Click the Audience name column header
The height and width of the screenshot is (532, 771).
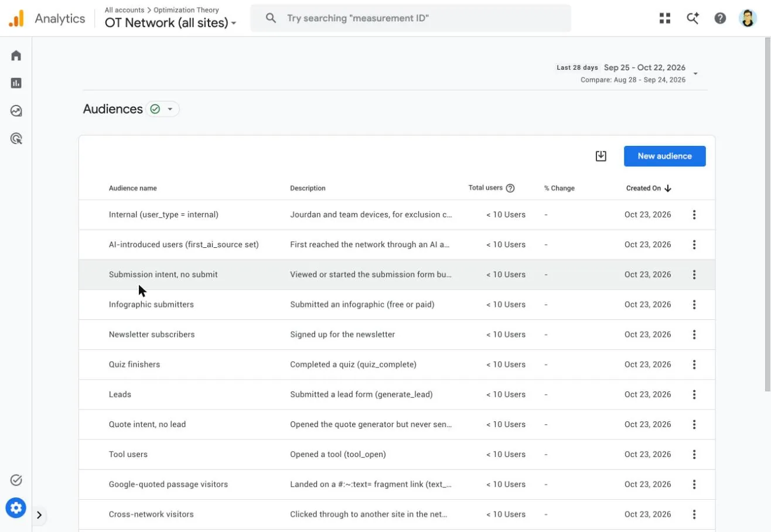click(132, 188)
